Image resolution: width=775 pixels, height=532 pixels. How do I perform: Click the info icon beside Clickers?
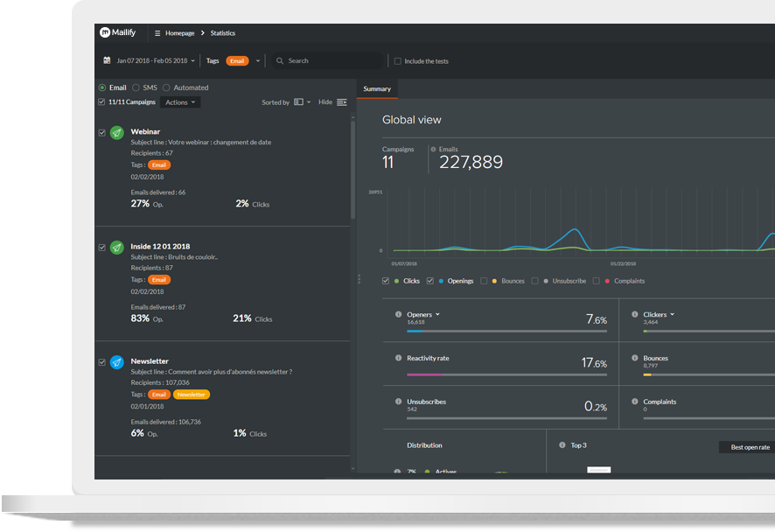[635, 314]
